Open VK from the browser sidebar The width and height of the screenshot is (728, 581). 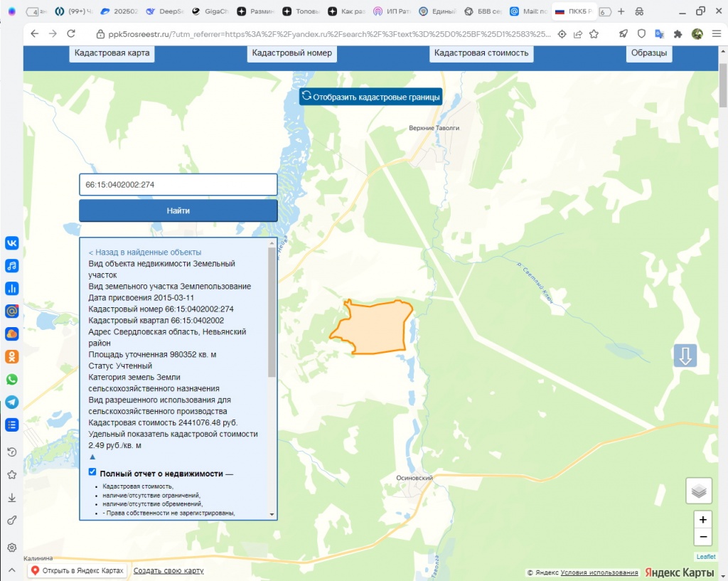(x=12, y=242)
